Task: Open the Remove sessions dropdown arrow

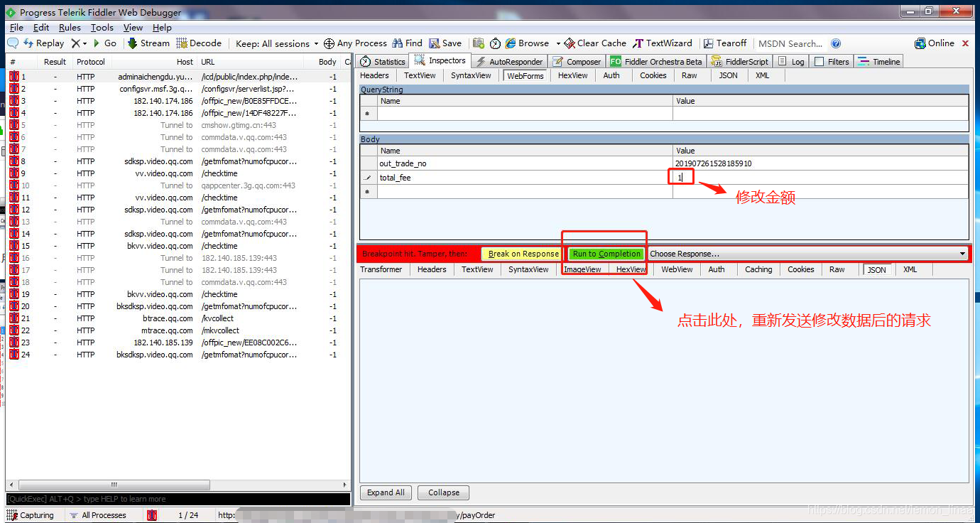Action: coord(85,43)
